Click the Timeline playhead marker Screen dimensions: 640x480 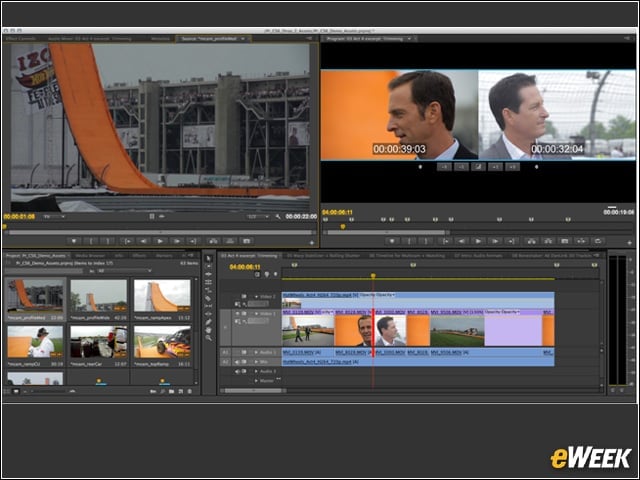coord(373,276)
